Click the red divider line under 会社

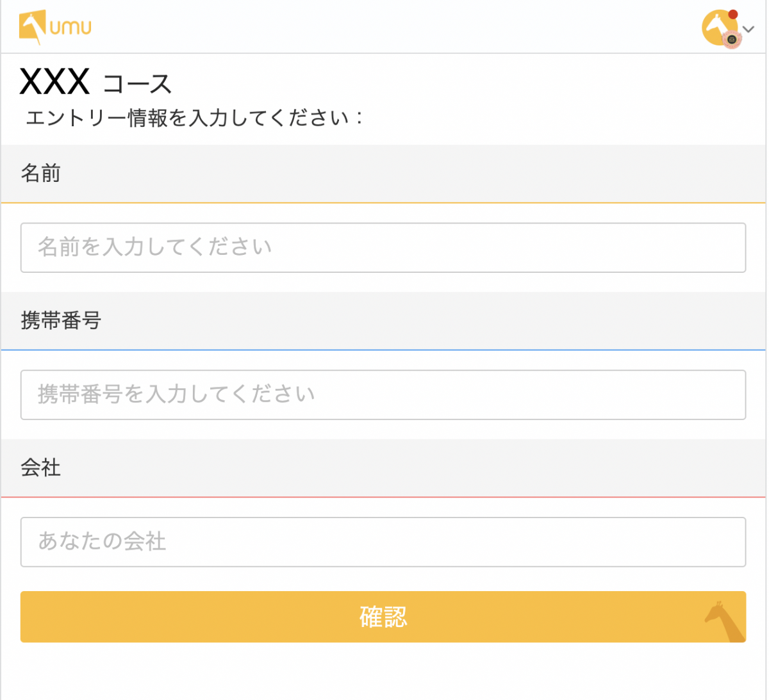383,497
